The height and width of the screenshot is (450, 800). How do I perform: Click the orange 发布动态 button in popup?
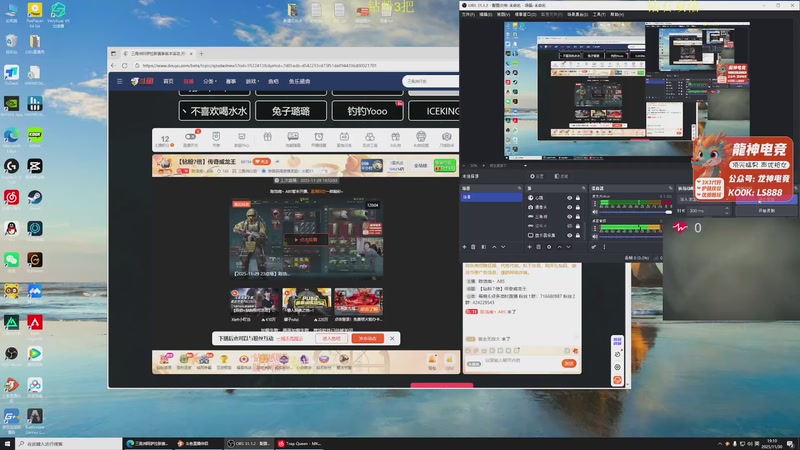click(x=367, y=338)
